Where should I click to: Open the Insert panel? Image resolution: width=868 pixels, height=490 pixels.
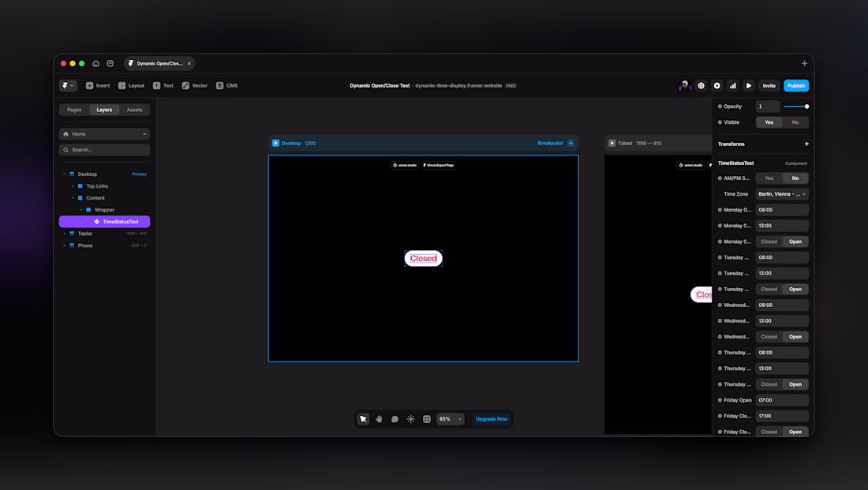click(97, 86)
